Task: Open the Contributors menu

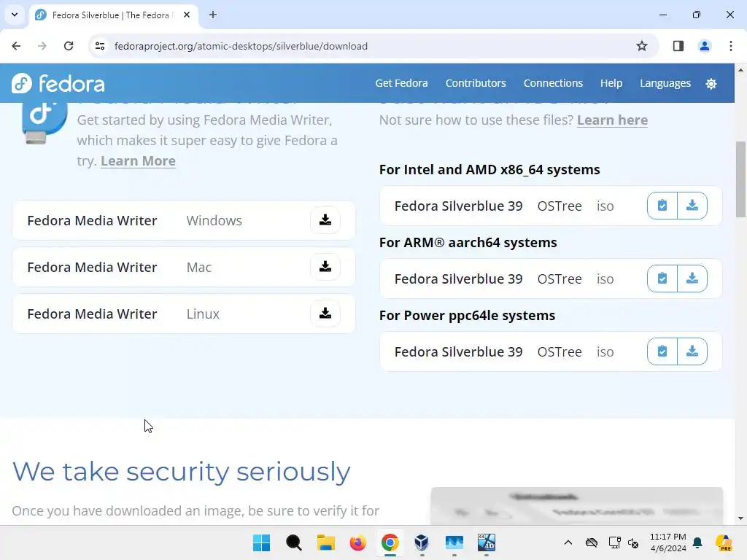Action: (x=476, y=83)
